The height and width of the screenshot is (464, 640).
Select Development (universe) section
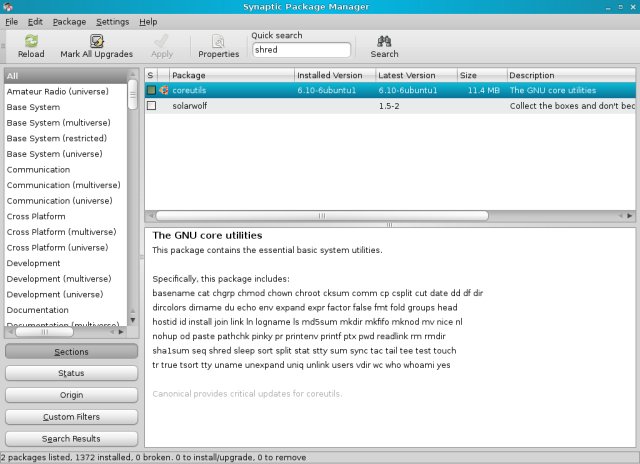66,294
